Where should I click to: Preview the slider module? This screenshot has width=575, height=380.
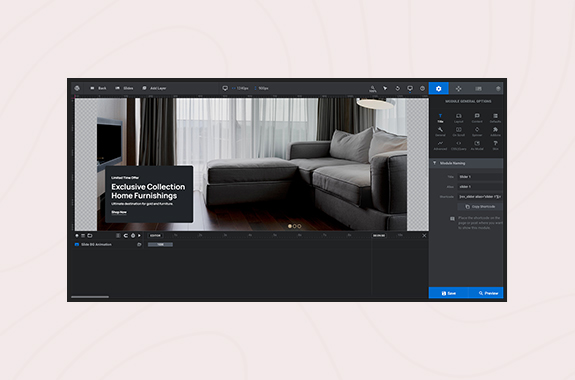(x=486, y=293)
